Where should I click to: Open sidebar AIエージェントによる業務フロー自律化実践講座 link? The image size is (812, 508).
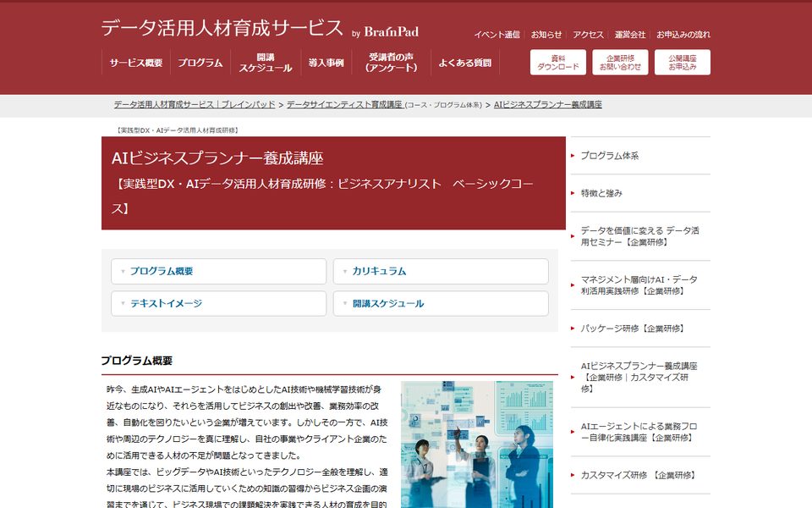coord(640,432)
